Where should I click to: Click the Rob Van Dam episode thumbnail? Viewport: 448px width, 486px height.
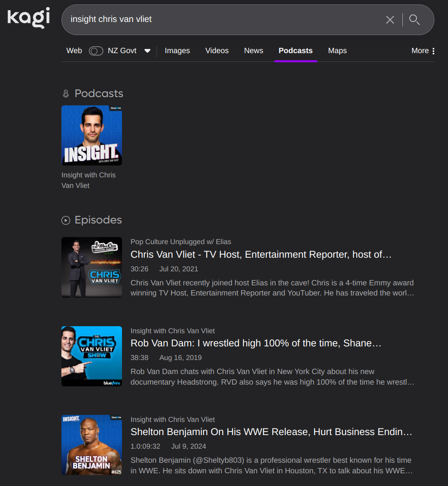[x=92, y=356]
